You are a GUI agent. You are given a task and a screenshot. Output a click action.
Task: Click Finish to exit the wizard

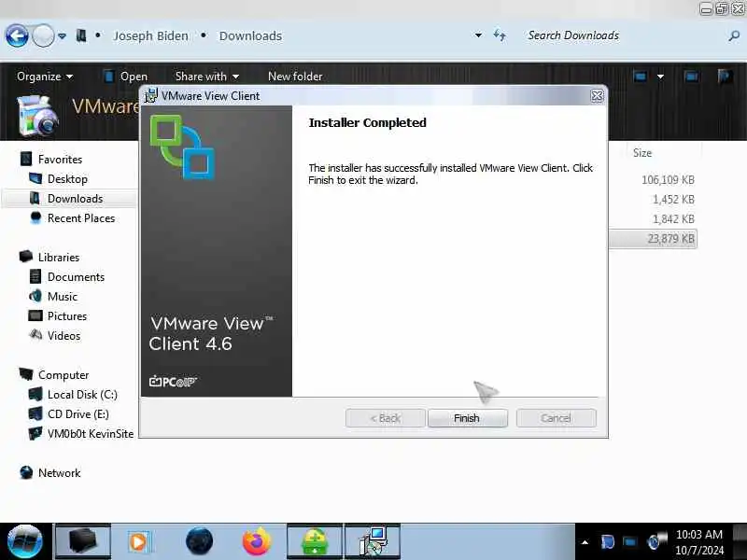point(468,418)
